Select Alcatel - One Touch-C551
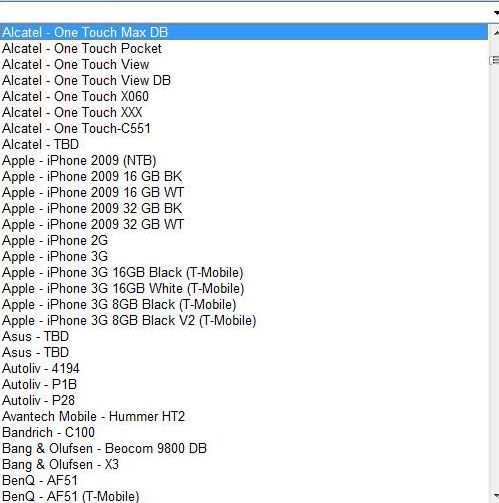 click(244, 128)
